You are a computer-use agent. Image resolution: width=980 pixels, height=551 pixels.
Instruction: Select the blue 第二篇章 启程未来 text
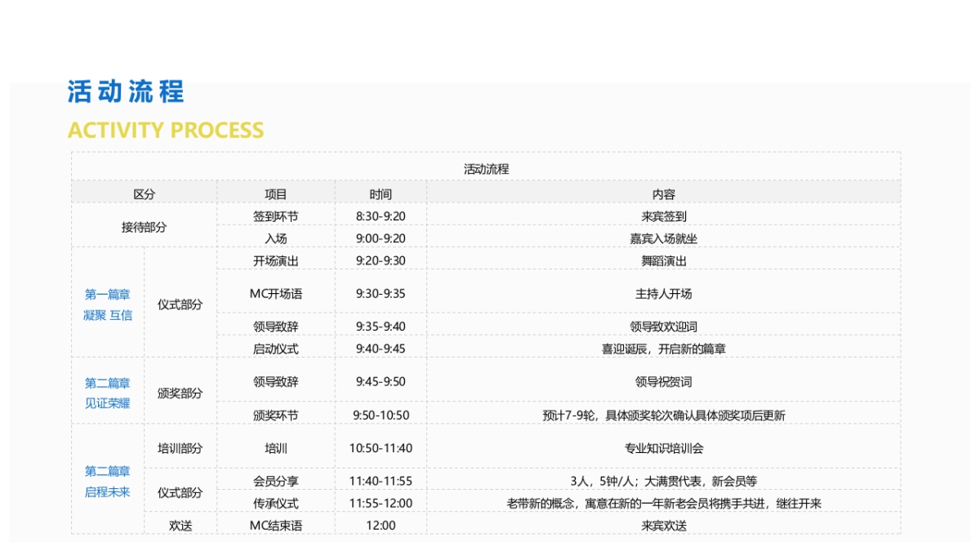[105, 480]
